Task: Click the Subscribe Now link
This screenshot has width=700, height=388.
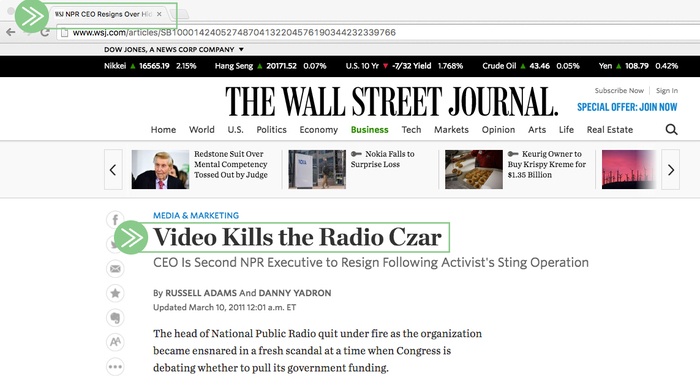Action: tap(619, 91)
